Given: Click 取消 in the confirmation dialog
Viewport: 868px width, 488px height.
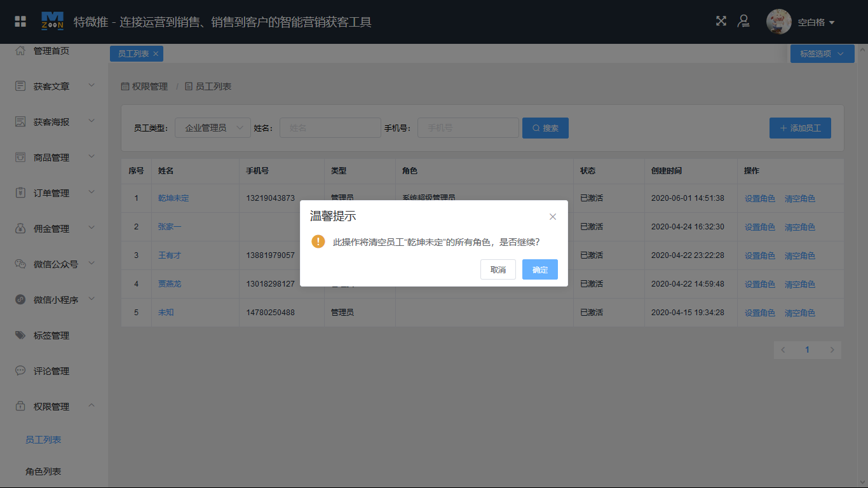Looking at the screenshot, I should pos(498,269).
